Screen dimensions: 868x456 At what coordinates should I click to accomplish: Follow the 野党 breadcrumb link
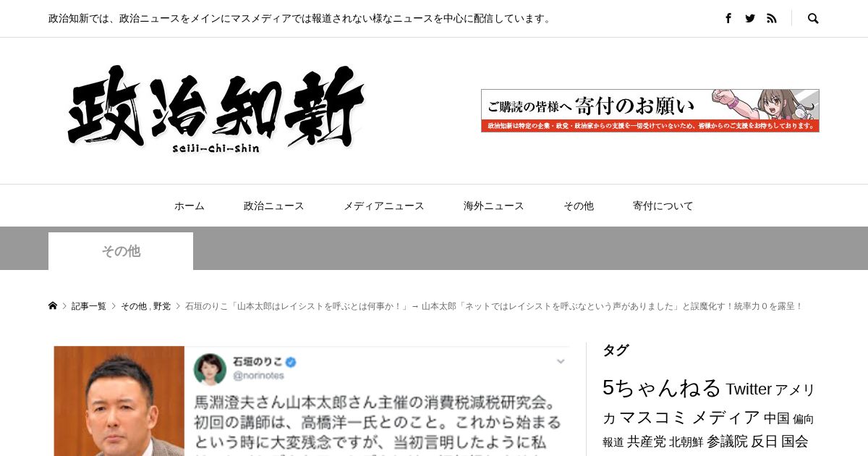(162, 306)
